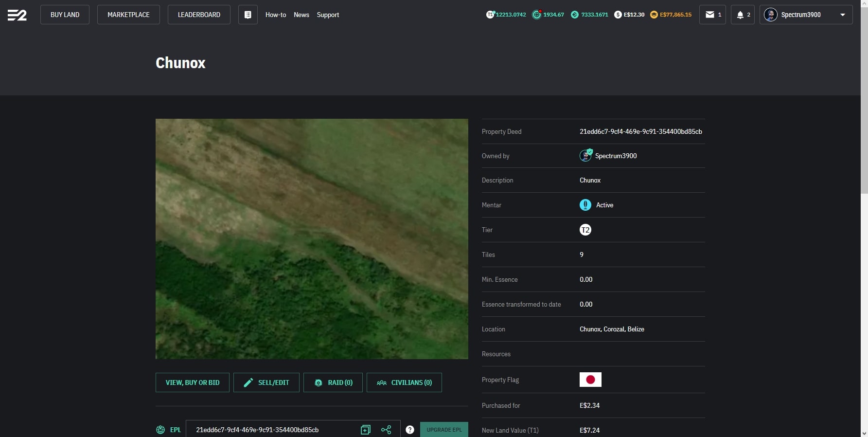Viewport: 868px width, 437px height.
Task: Open the RAID (0) button
Action: [x=333, y=382]
